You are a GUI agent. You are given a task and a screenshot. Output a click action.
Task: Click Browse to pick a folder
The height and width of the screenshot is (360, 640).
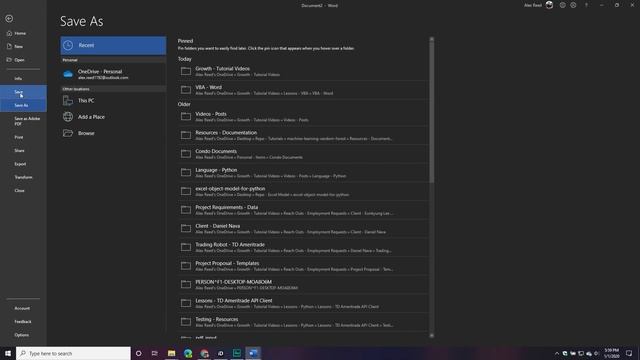pos(113,133)
